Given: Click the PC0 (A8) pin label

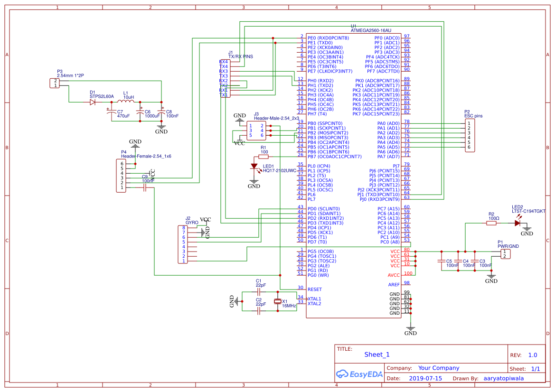Looking at the screenshot, I should [x=390, y=242].
